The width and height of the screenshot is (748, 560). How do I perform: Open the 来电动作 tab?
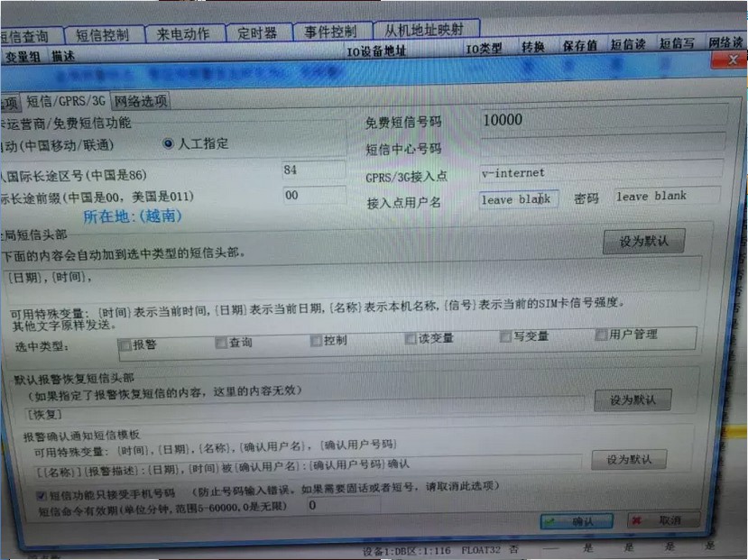point(182,34)
